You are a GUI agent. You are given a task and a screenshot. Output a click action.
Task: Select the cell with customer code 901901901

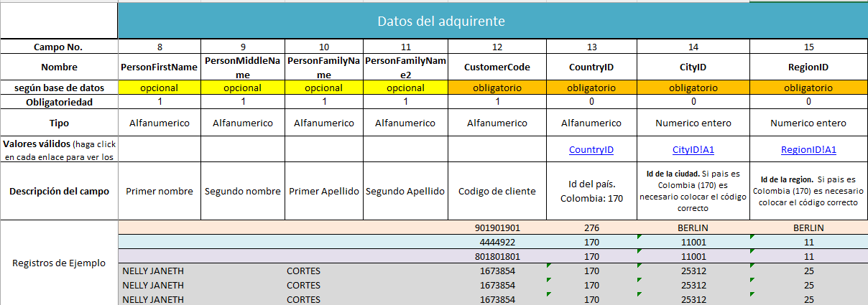pos(497,227)
